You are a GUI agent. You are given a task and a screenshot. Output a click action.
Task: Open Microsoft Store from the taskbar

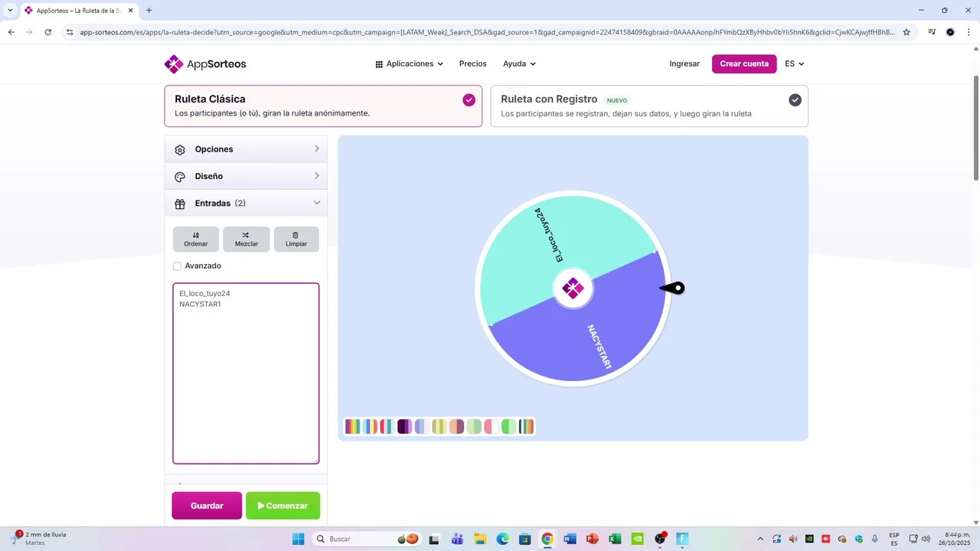point(524,539)
